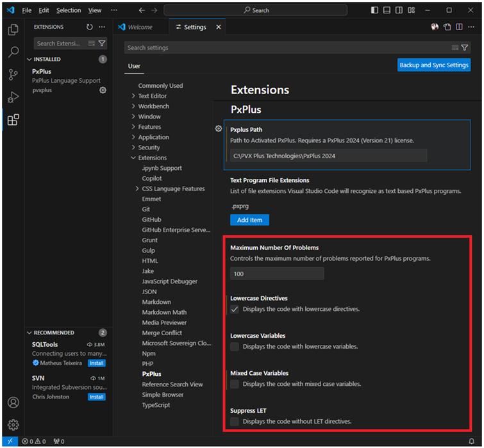Refresh the extensions list
Screen dimensions: 484x448
(x=90, y=27)
